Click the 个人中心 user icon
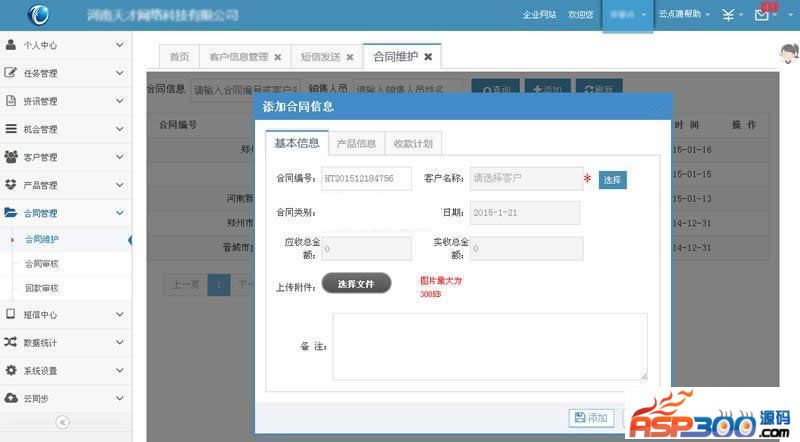This screenshot has height=442, width=800. click(x=10, y=45)
